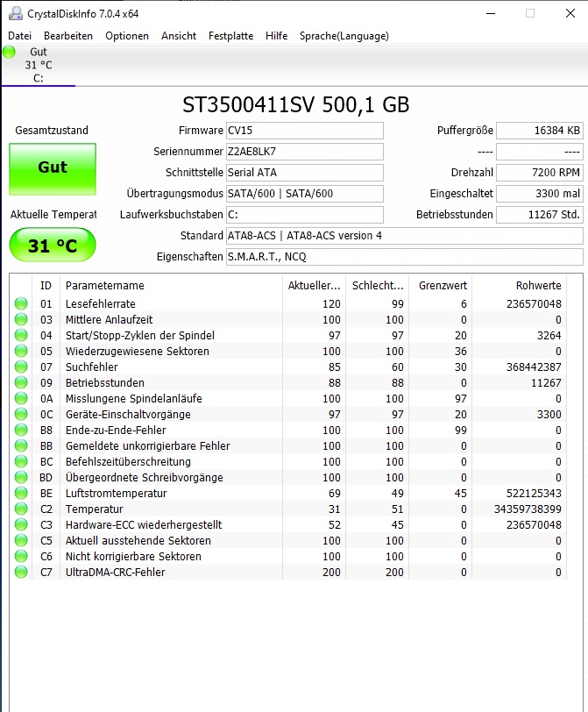
Task: Click the status orb for Aktuell ausstehende Sektoren
Action: point(21,540)
